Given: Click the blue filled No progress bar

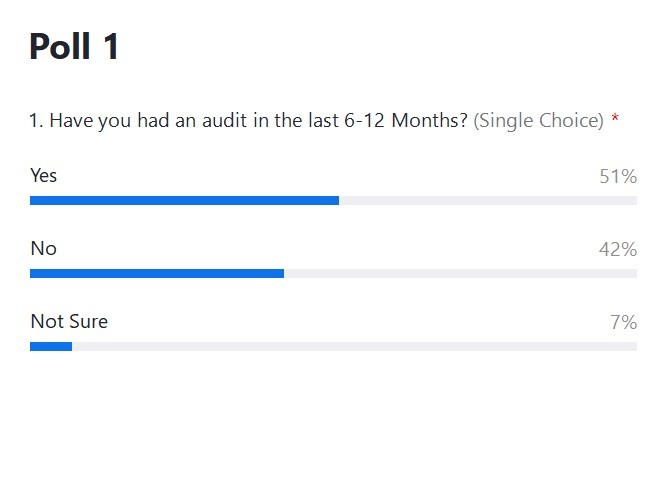Looking at the screenshot, I should [x=157, y=274].
